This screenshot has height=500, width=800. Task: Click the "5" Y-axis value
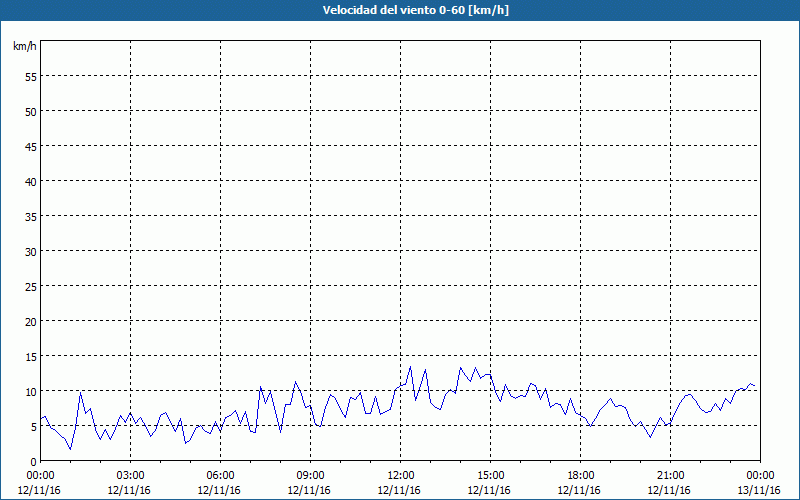point(34,427)
